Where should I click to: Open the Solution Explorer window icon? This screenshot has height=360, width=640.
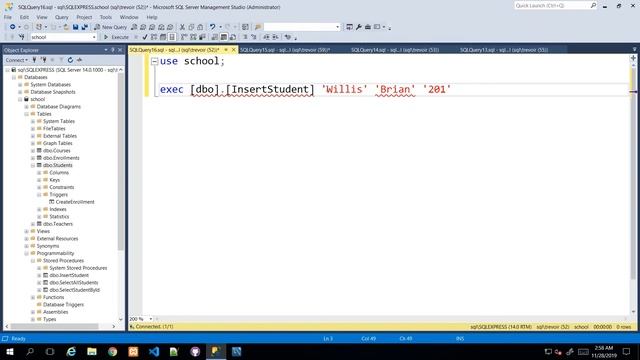point(349,27)
